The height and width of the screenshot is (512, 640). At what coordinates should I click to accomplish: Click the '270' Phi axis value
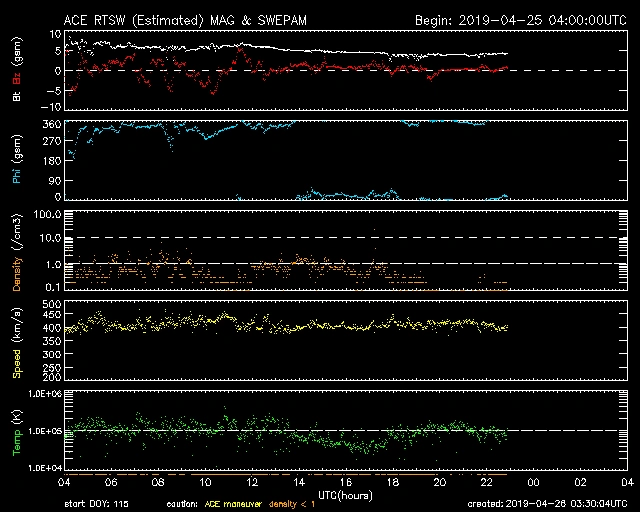tap(52, 142)
